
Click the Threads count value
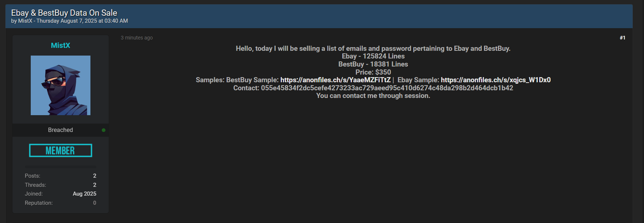[x=94, y=185]
